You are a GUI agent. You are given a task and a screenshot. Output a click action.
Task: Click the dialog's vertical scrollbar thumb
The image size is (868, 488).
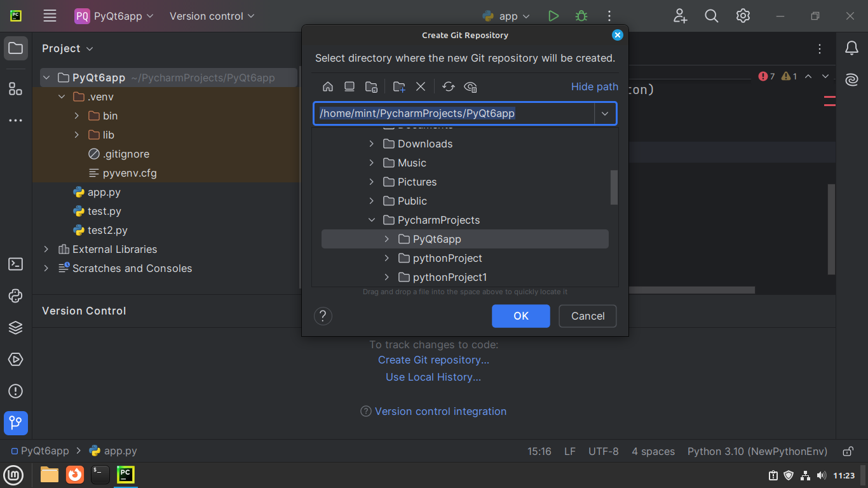pyautogui.click(x=614, y=187)
